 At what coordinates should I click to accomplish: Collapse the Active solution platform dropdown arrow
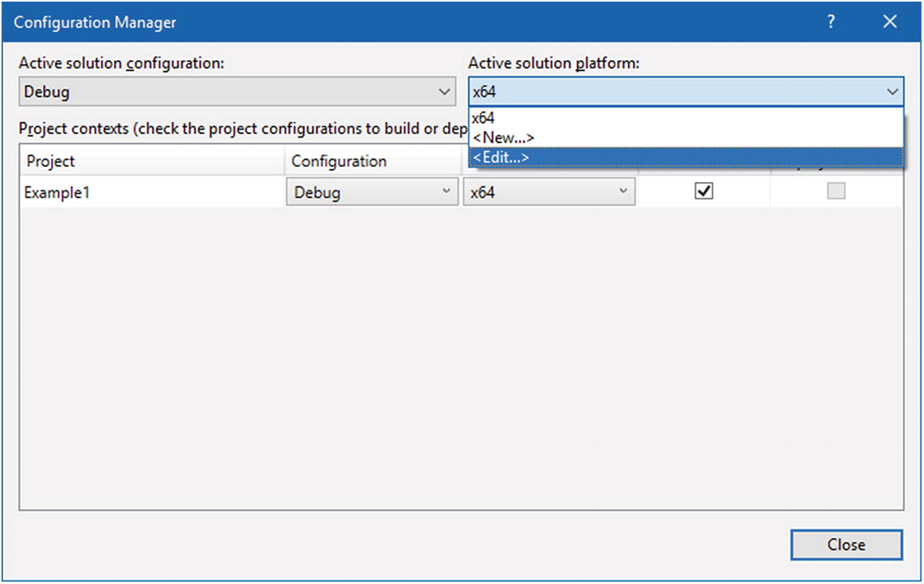(892, 92)
